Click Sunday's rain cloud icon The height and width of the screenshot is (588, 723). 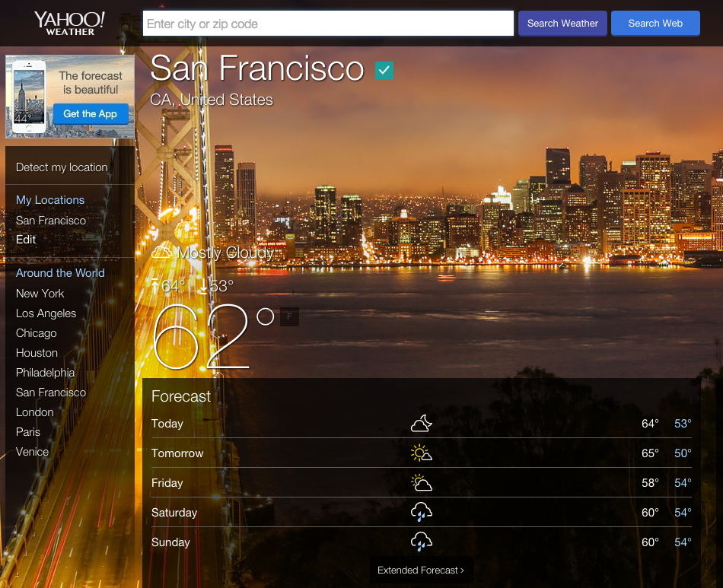(x=421, y=541)
